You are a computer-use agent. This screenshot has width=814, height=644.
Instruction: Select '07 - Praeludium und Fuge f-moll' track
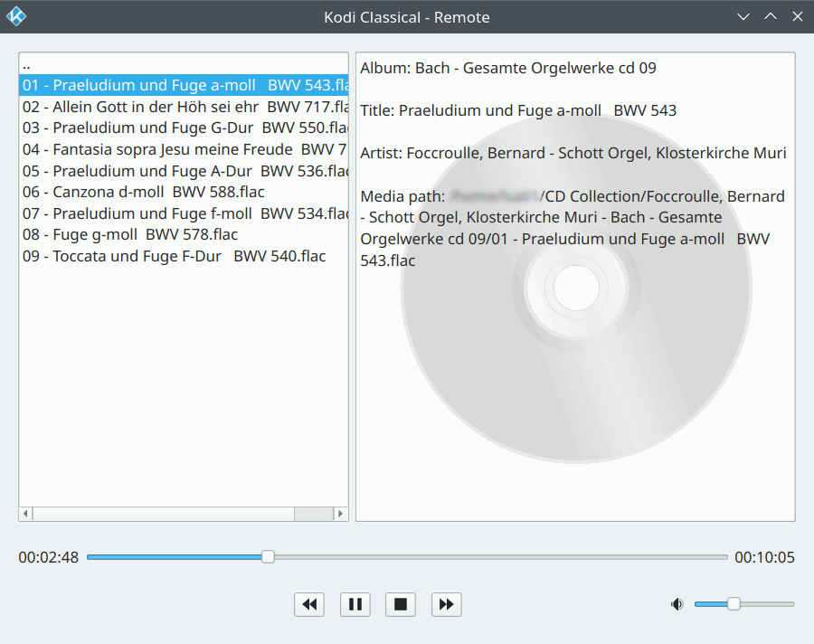(x=184, y=213)
